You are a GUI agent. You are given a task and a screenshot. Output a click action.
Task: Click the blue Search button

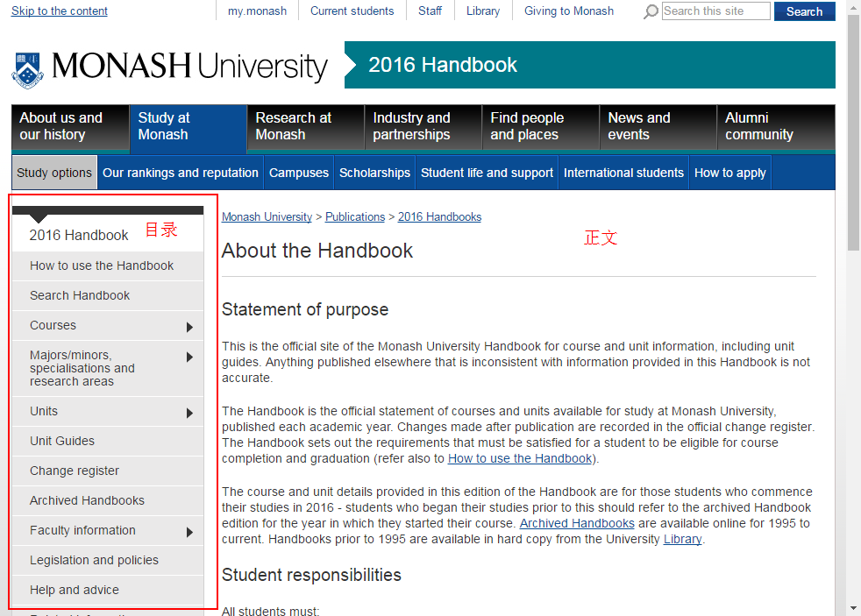pos(804,11)
